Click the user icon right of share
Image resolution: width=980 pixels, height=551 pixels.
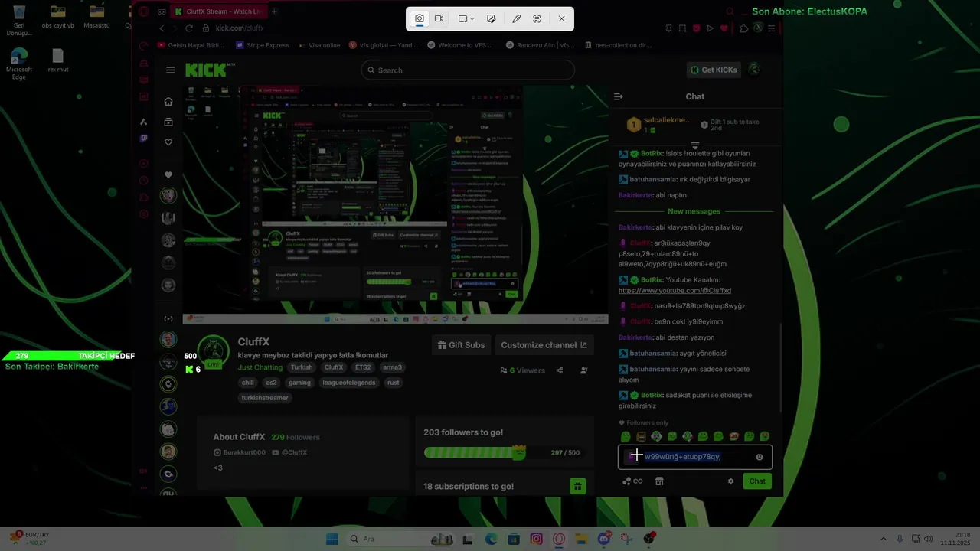coord(584,370)
